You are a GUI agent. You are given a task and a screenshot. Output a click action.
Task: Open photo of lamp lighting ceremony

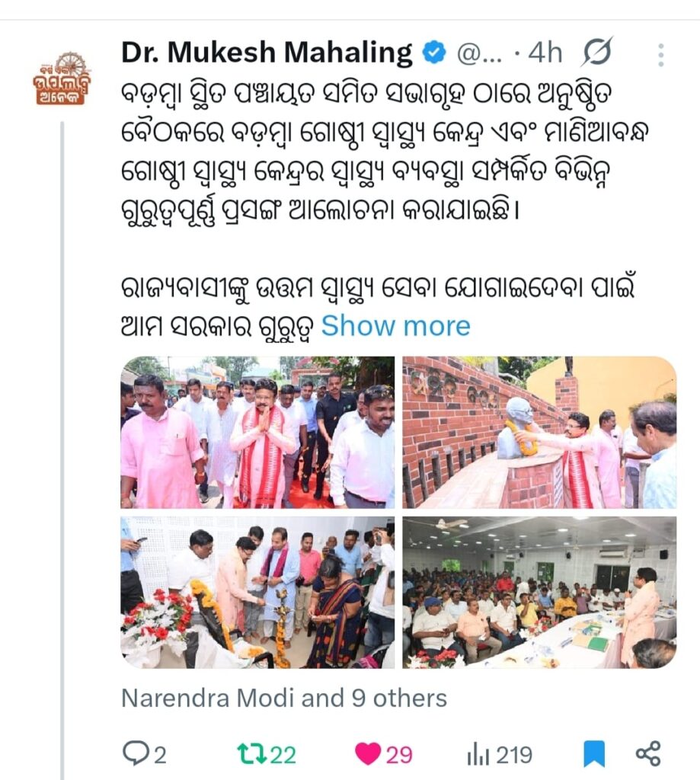(x=257, y=593)
